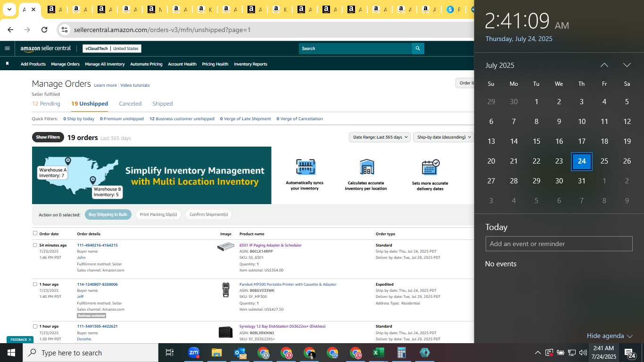Switch to the tab with blue dollar icon
Image resolution: width=644 pixels, height=362 pixels.
(450, 9)
